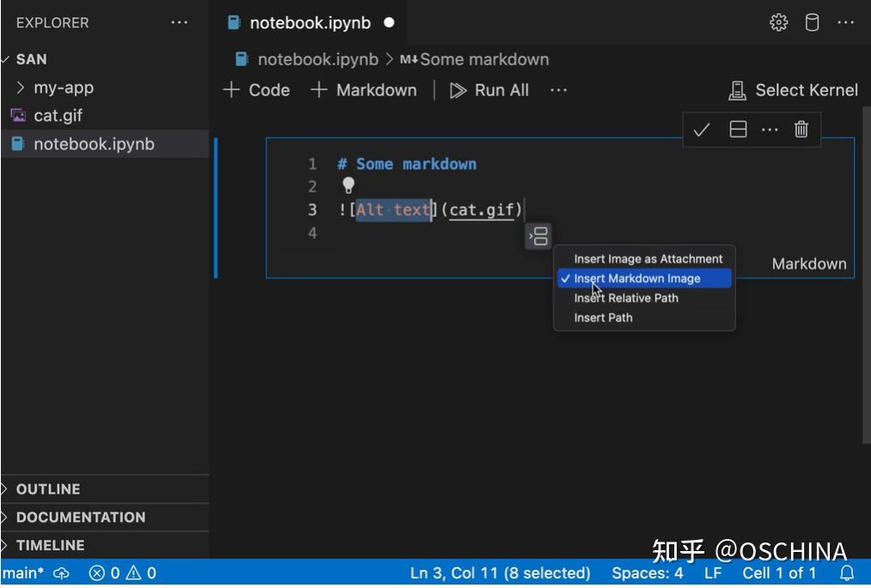This screenshot has height=588, width=871.
Task: Split the cell using the split icon
Action: click(737, 130)
